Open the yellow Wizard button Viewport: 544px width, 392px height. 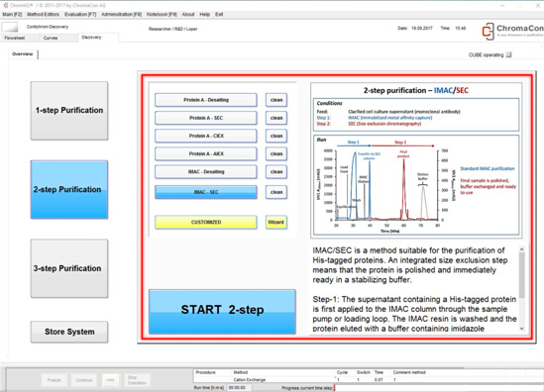[x=276, y=222]
